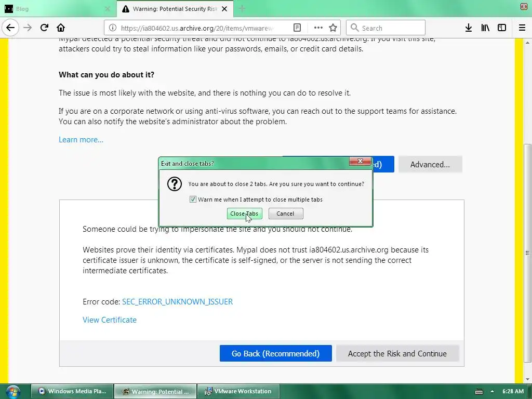Click the SEC_ERROR_UNKNOWN_ISSUER error code link
This screenshot has width=532, height=399.
178,302
